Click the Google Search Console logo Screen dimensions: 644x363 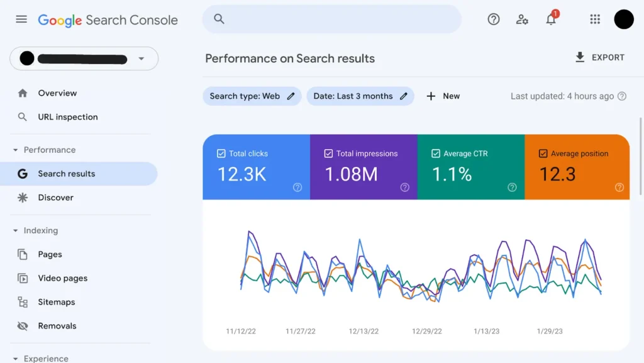pyautogui.click(x=108, y=20)
